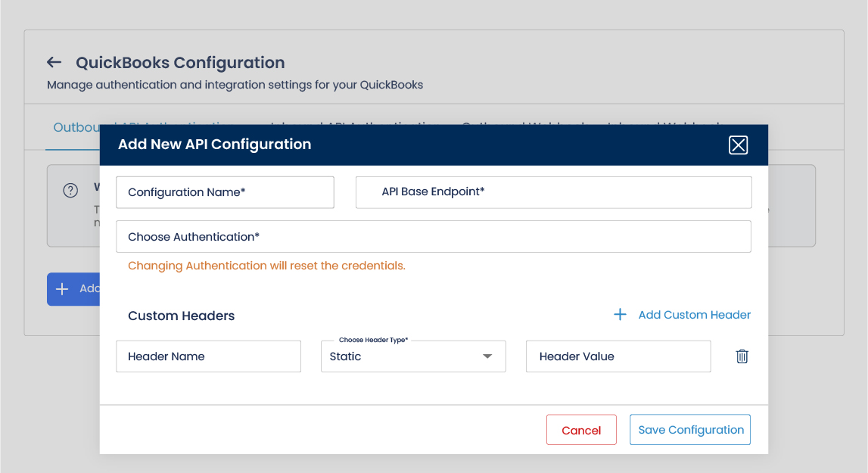Focus the Configuration Name input field
Viewport: 868px width, 473px height.
(x=225, y=192)
